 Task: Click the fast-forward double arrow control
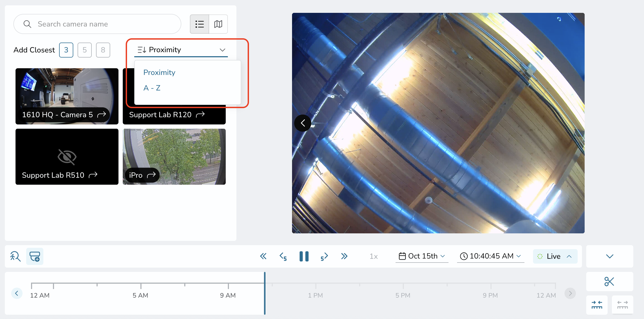coord(344,256)
